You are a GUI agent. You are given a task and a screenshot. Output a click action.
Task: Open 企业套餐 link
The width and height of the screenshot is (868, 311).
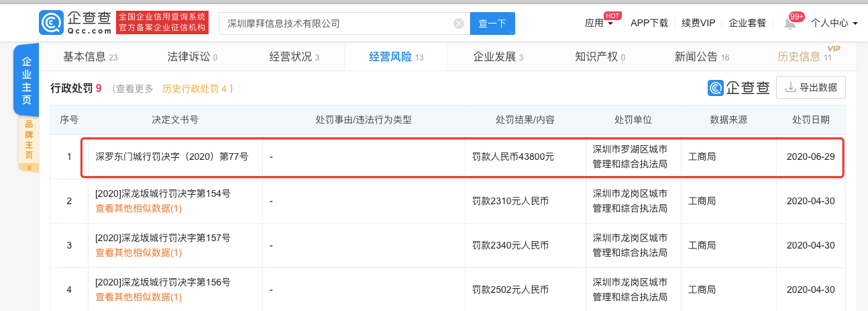pyautogui.click(x=747, y=23)
